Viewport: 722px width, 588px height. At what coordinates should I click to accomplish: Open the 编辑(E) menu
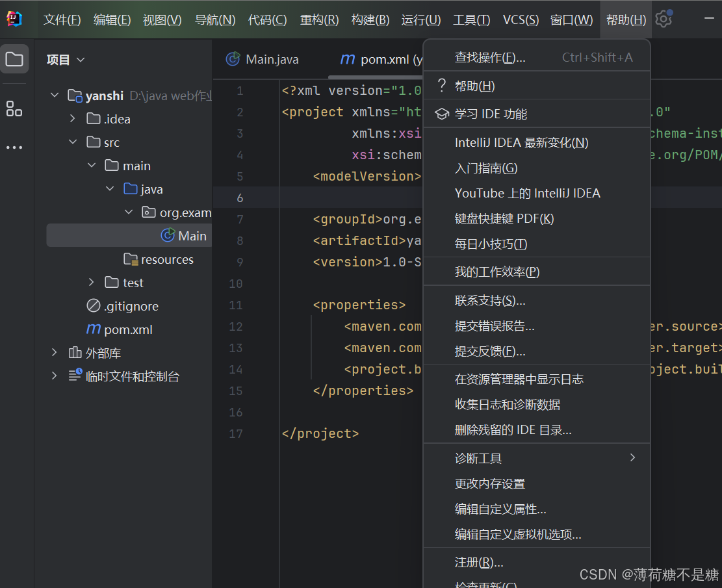click(x=112, y=19)
